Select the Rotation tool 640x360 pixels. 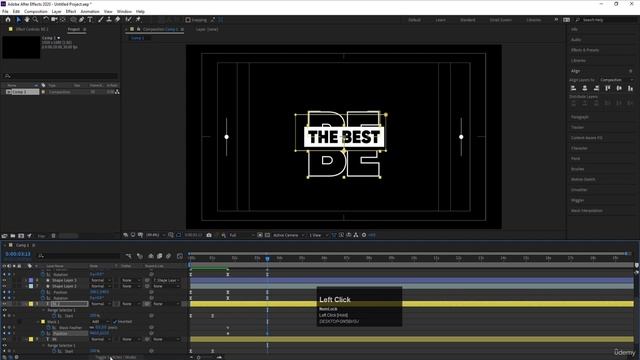pos(46,20)
